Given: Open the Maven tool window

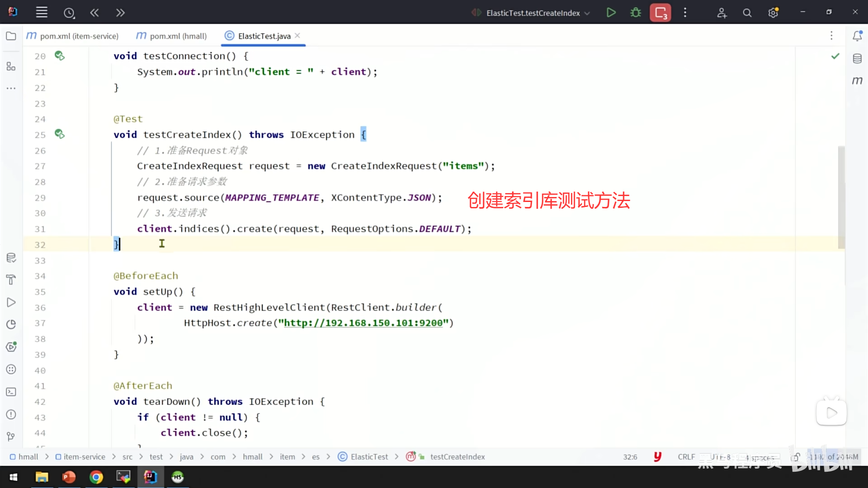Looking at the screenshot, I should tap(857, 81).
